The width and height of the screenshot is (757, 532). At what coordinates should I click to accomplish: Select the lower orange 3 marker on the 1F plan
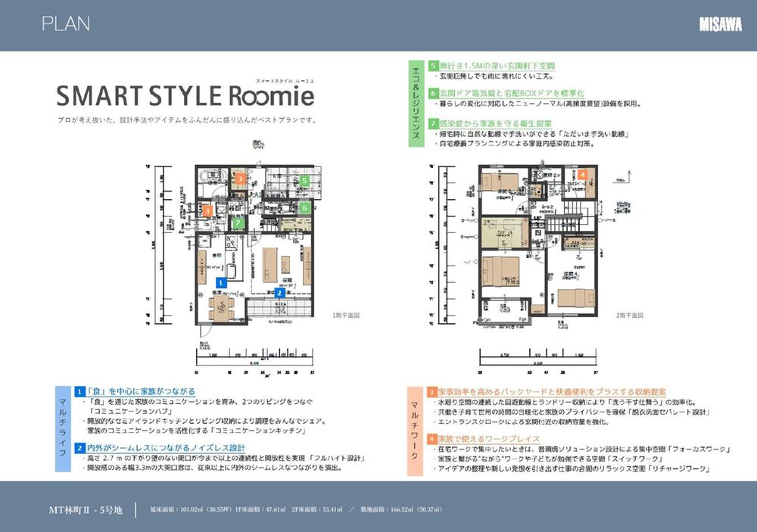pyautogui.click(x=207, y=211)
